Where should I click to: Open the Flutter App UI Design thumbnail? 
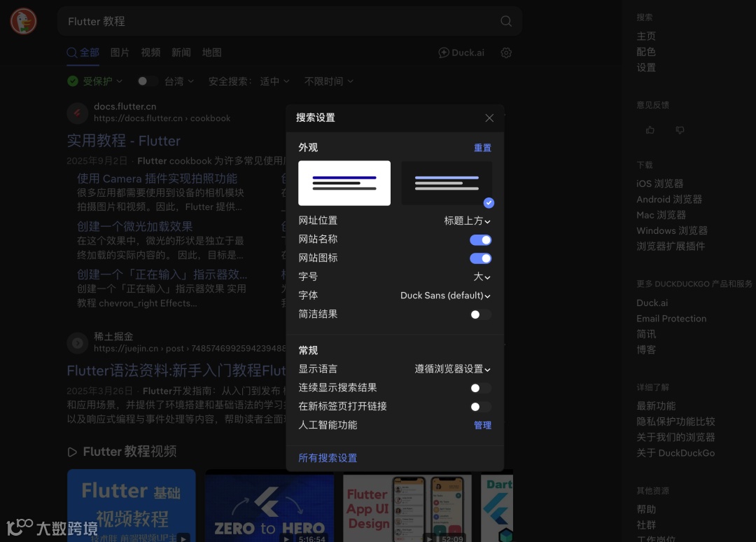tap(407, 507)
